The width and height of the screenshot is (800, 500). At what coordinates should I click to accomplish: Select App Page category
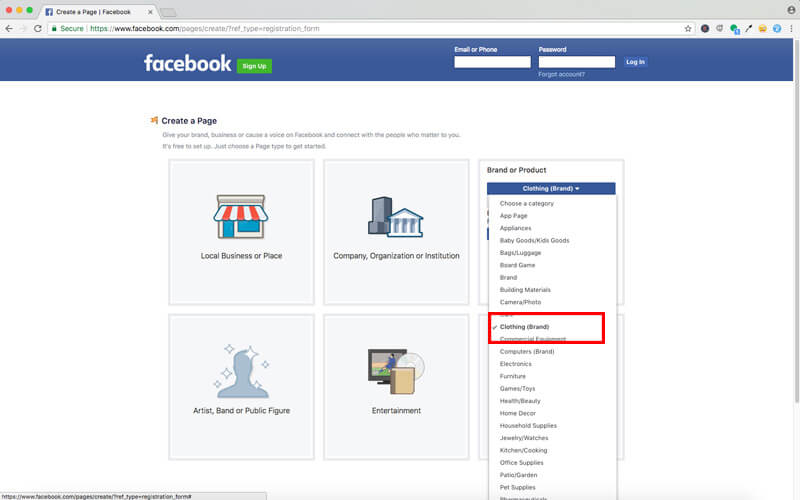513,216
